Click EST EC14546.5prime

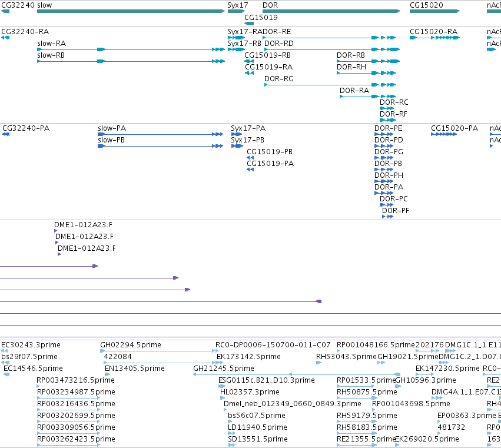[x=33, y=369]
